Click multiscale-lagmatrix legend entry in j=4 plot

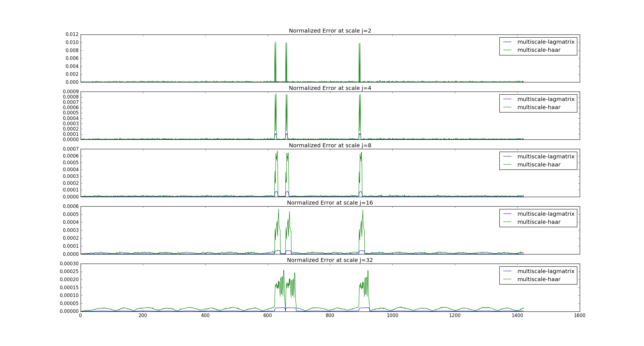point(546,99)
